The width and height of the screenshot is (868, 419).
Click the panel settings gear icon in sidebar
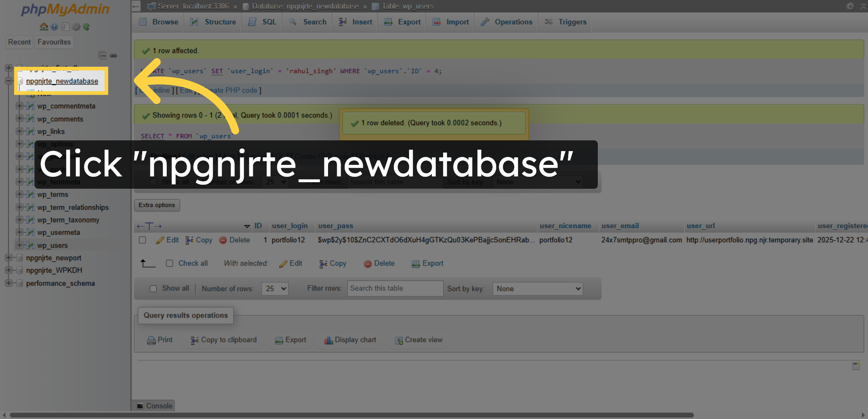click(76, 26)
